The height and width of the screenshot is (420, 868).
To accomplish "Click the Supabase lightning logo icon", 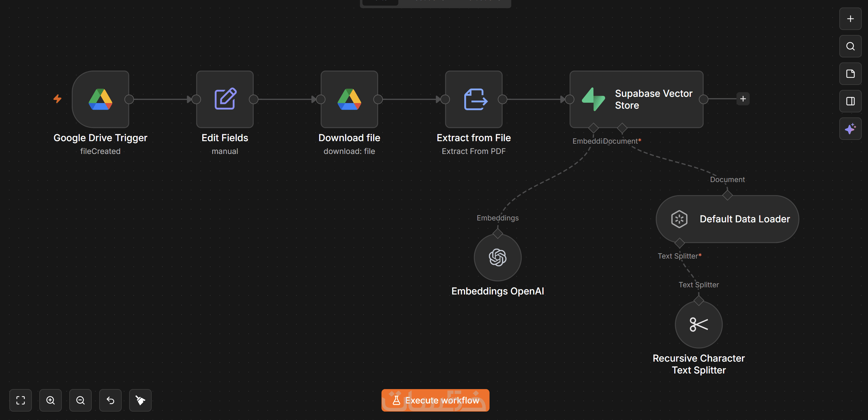I will 594,99.
